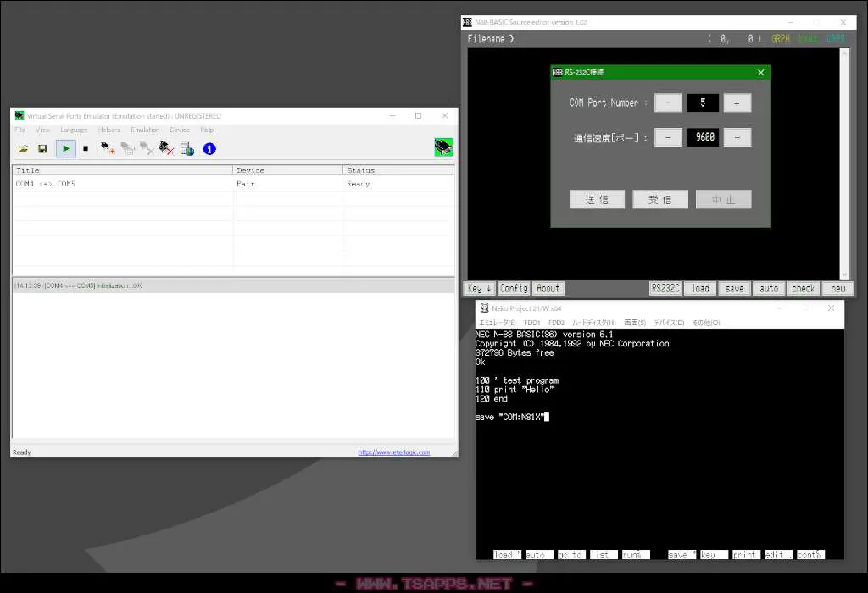Screen dimensions: 868x593
Task: Click the RS232C button in editor
Action: click(665, 288)
